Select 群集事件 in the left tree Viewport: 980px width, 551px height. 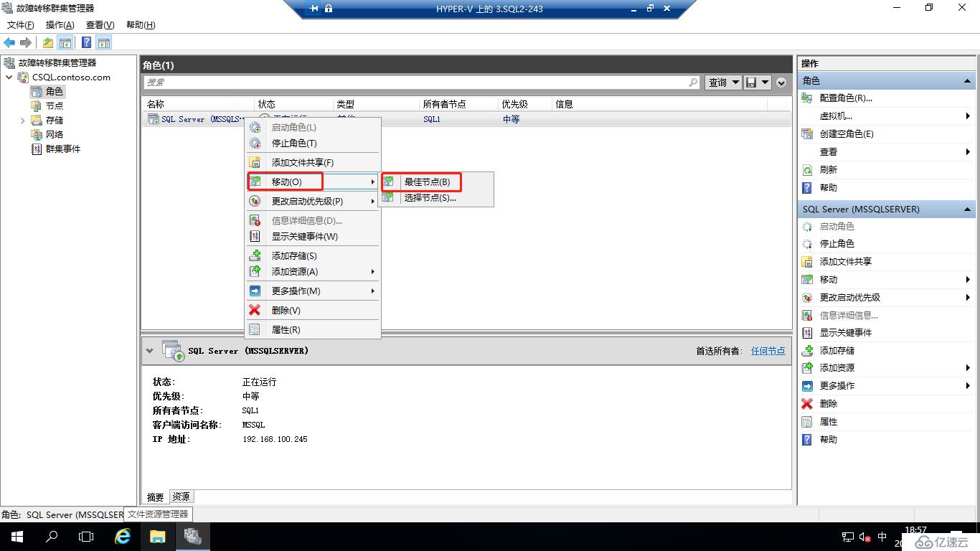click(x=63, y=149)
